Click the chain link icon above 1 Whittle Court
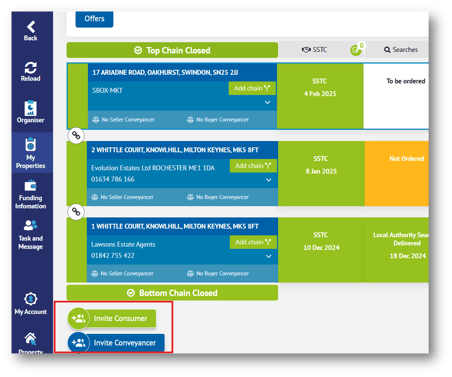The height and width of the screenshot is (377, 452). (76, 212)
